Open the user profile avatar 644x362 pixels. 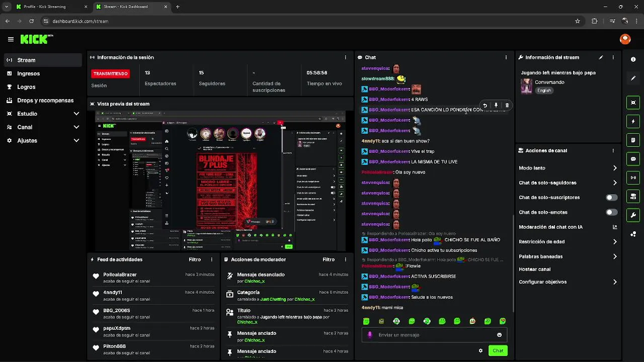click(x=625, y=39)
